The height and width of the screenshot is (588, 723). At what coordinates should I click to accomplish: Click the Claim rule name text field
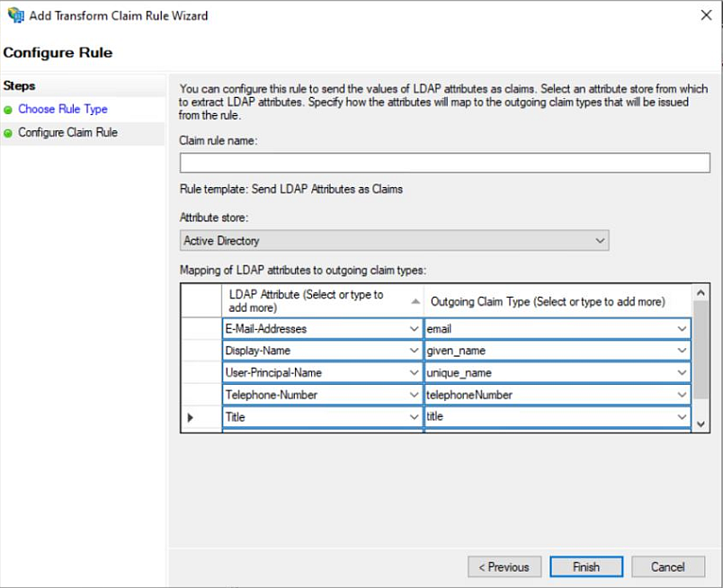[x=445, y=163]
